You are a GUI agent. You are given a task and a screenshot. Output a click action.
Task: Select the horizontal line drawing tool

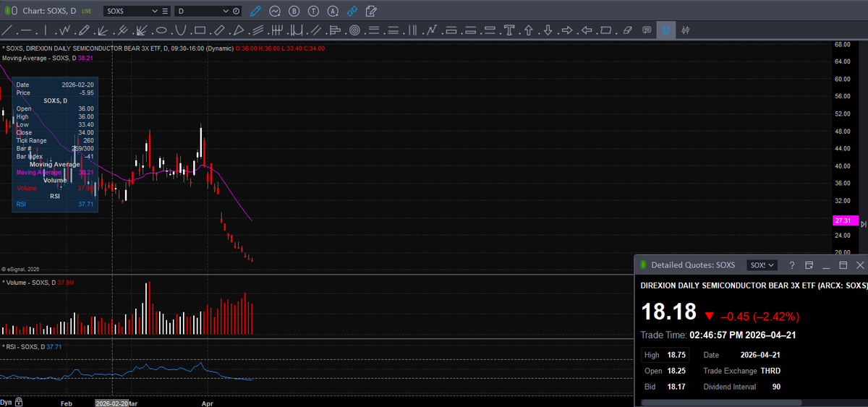pos(26,30)
